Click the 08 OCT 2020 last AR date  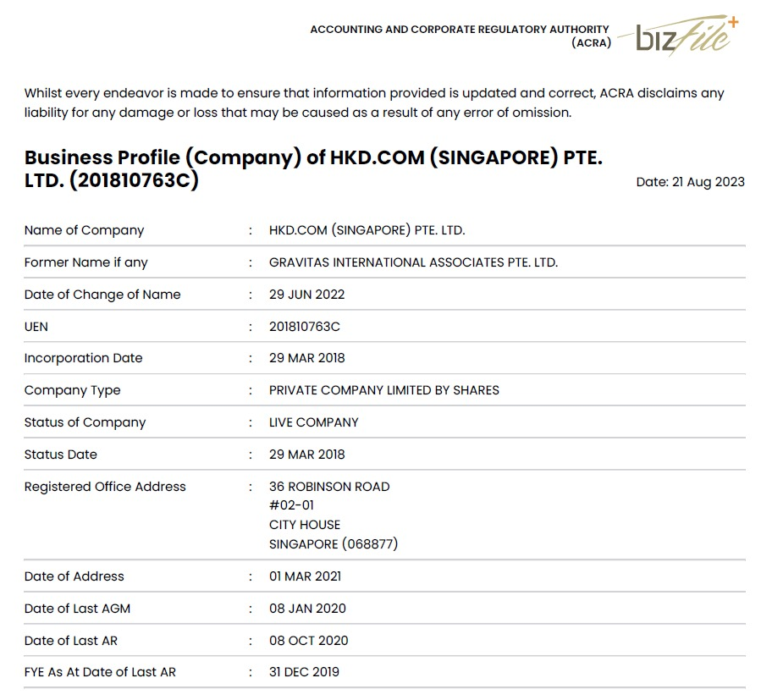[308, 641]
